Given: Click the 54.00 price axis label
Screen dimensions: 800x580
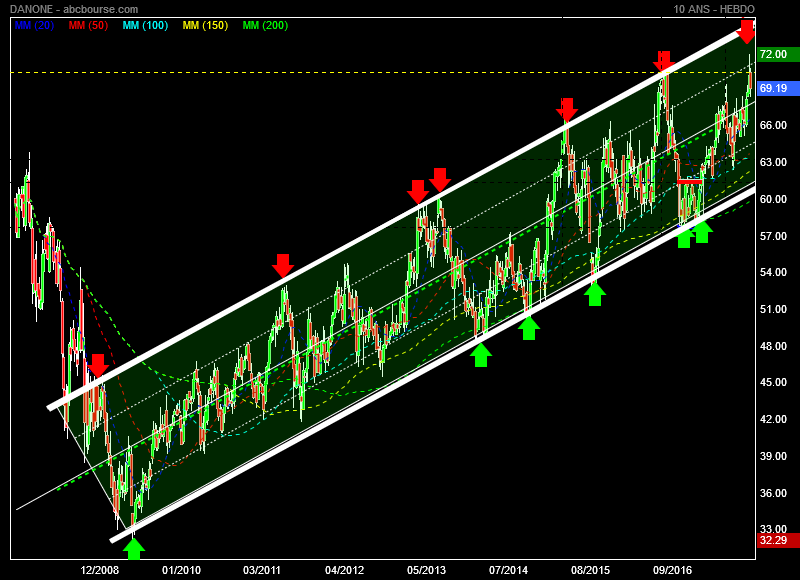Looking at the screenshot, I should click(x=773, y=272).
